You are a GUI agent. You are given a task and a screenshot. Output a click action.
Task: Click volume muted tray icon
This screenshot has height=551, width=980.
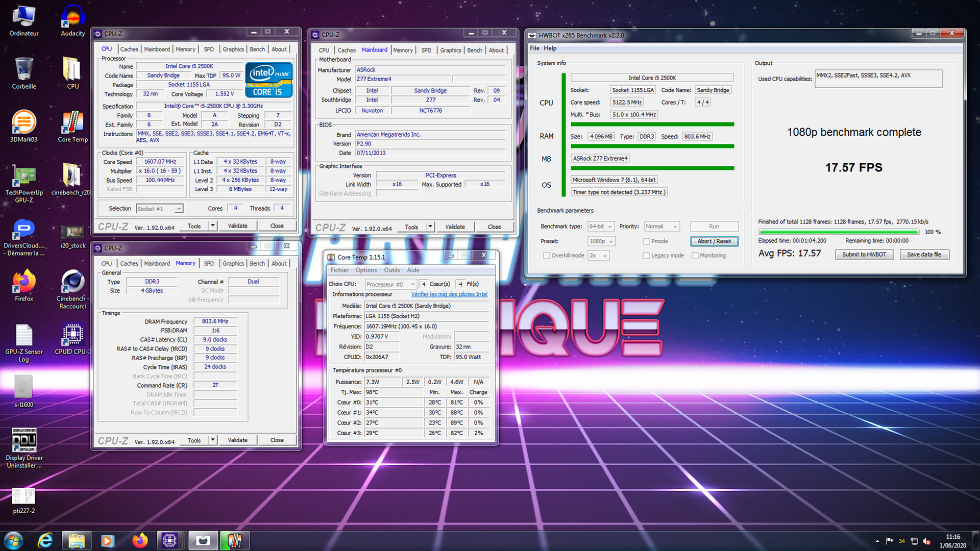926,541
